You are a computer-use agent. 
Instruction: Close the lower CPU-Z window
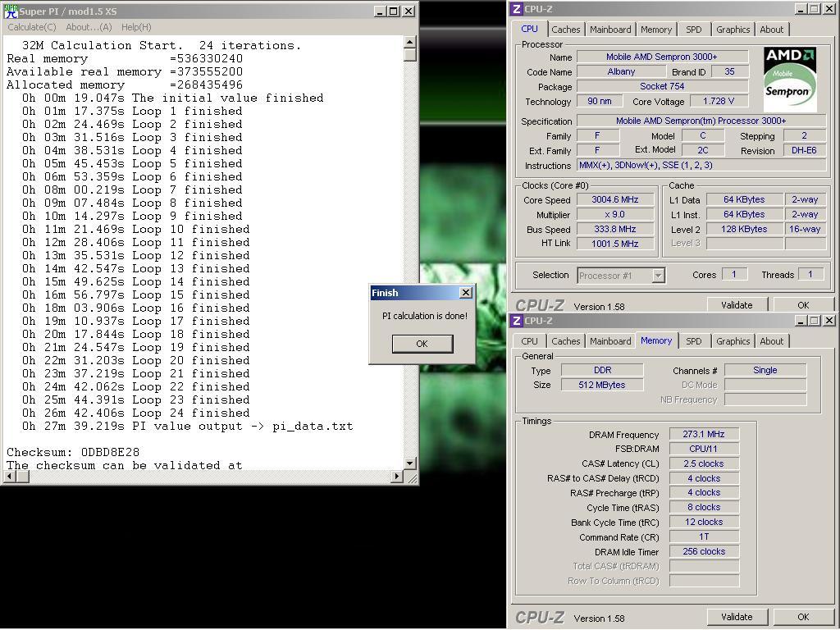829,321
